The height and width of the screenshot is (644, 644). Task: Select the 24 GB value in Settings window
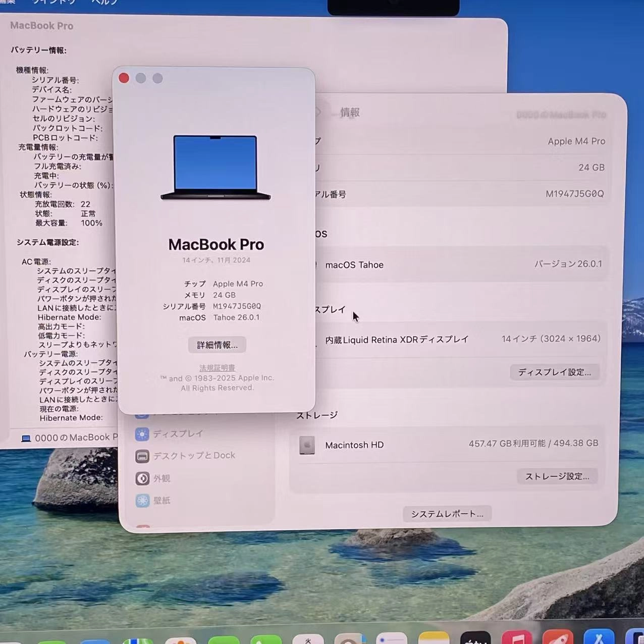click(x=592, y=168)
